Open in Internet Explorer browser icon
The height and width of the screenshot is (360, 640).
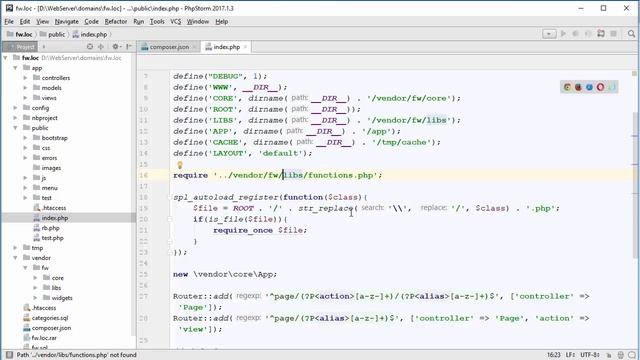click(x=589, y=87)
